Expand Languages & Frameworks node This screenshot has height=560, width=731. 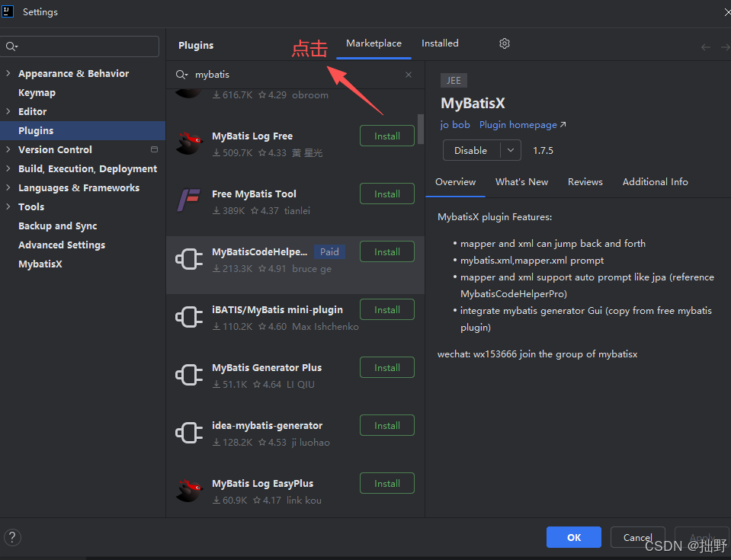click(8, 187)
